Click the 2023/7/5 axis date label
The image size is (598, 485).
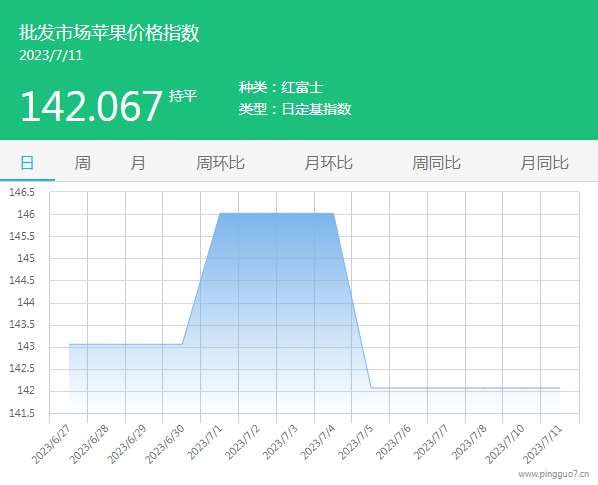355,442
